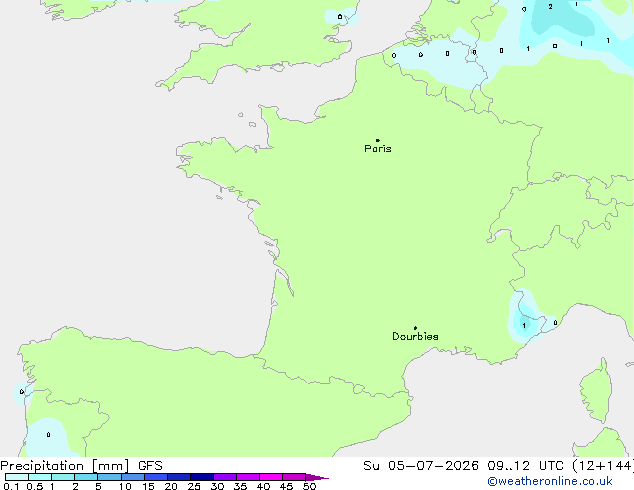
Task: Click the precipitation value 2 over Germany
Action: (550, 6)
